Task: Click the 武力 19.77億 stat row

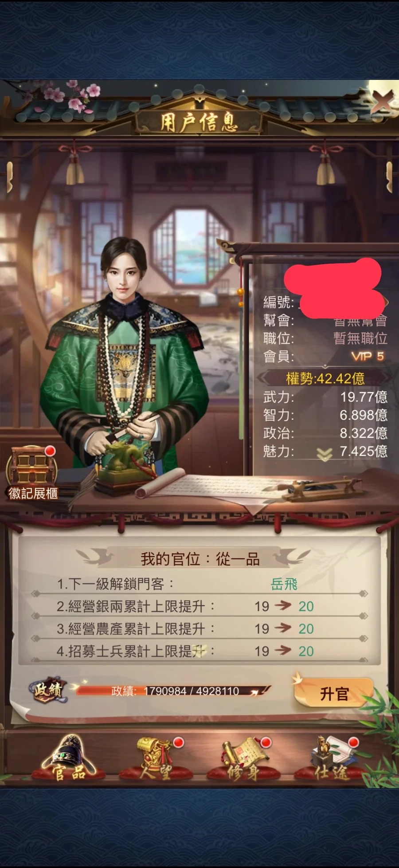Action: pyautogui.click(x=325, y=397)
